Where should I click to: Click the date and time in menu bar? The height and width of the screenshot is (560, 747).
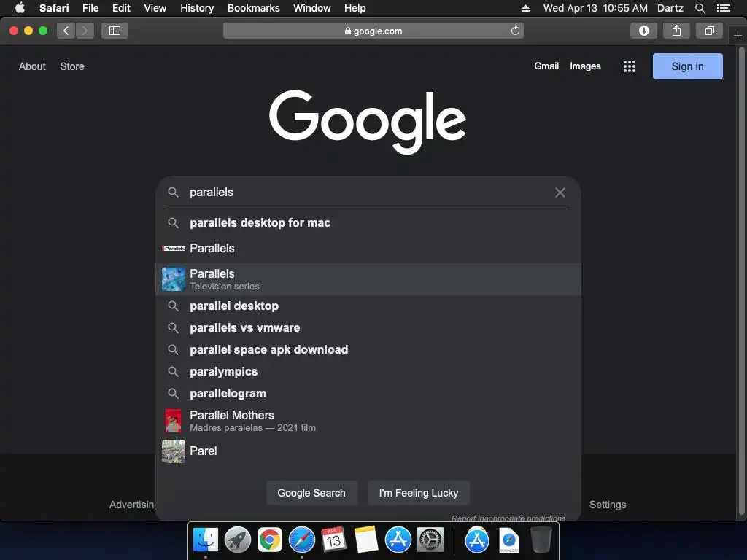point(595,8)
